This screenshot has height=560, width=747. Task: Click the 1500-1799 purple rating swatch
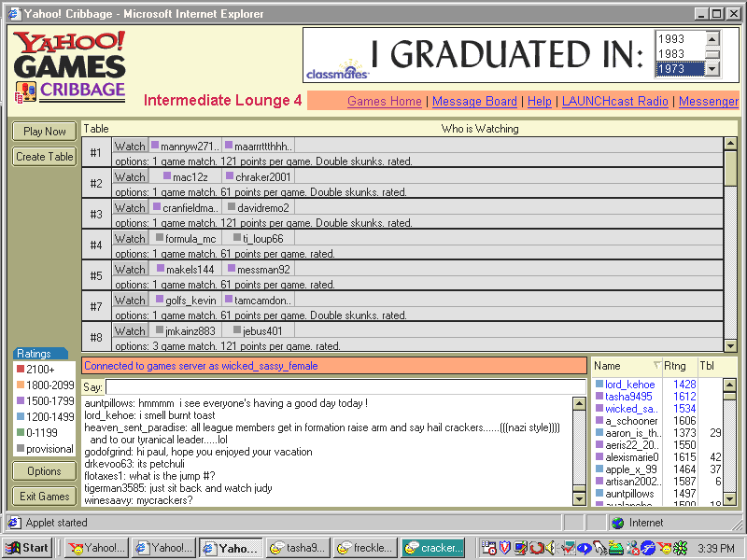[x=21, y=400]
